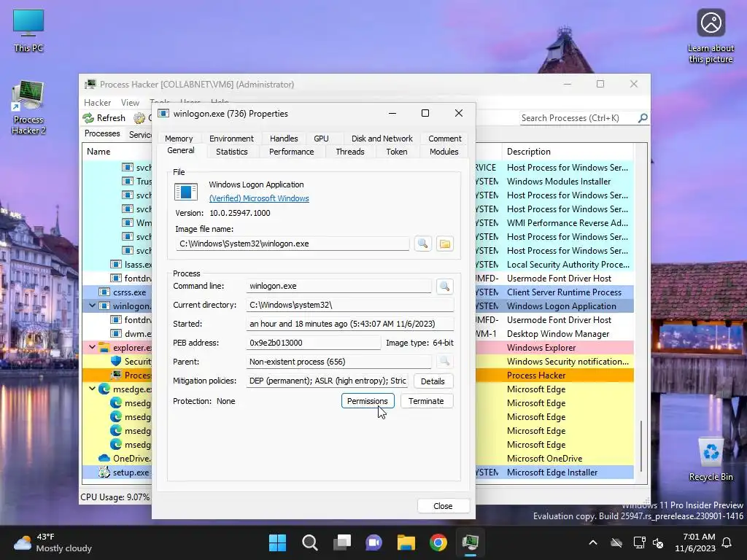Click the magnifier icon beside image file name
The image size is (747, 560).
point(422,244)
